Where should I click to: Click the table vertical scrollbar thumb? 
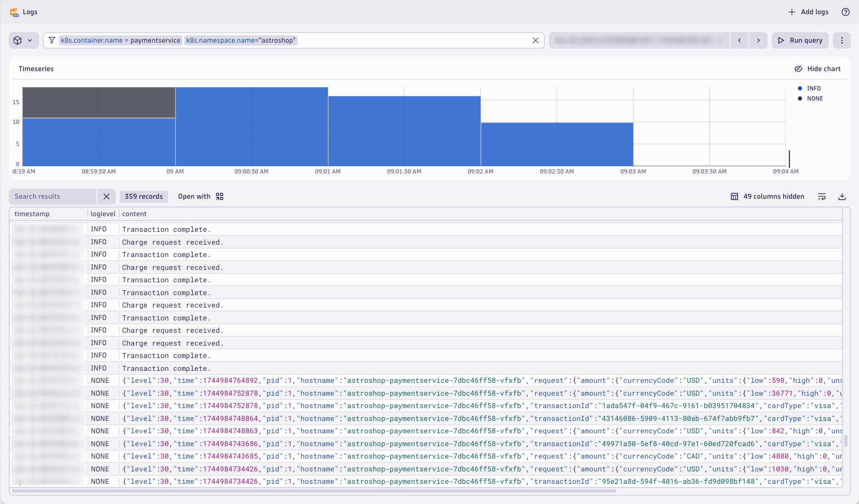tap(846, 441)
